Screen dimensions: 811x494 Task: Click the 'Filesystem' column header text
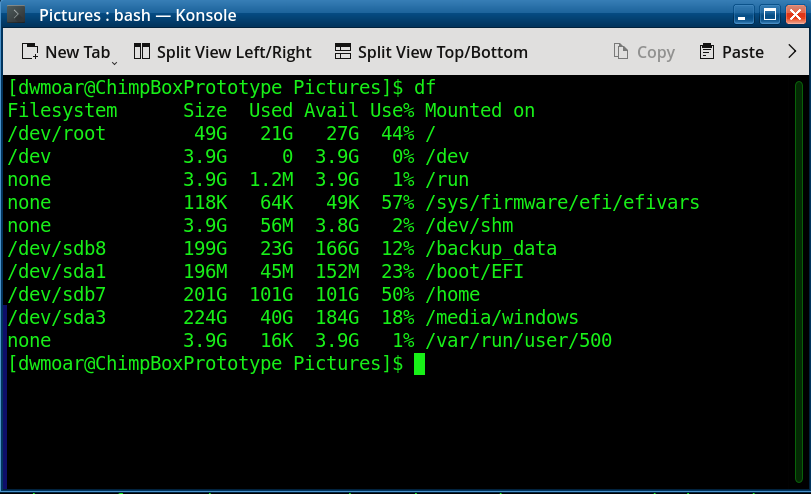[62, 111]
